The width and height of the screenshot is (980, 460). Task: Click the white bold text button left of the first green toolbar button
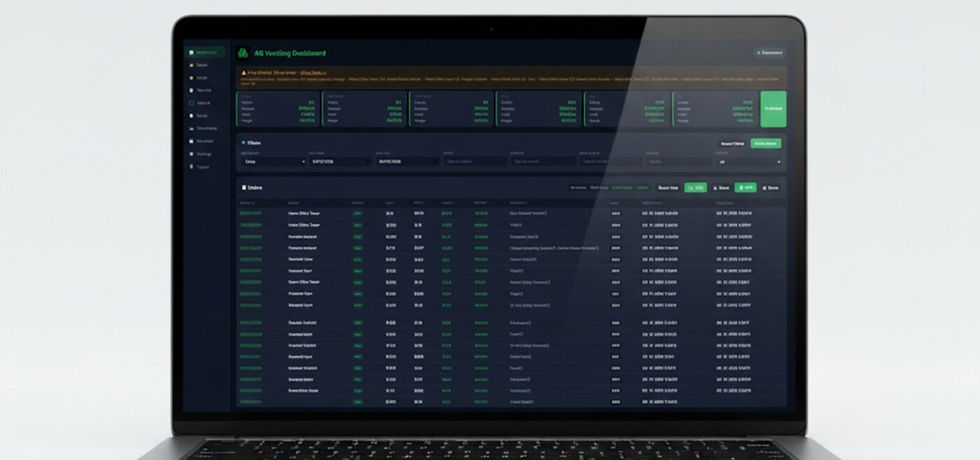point(668,188)
